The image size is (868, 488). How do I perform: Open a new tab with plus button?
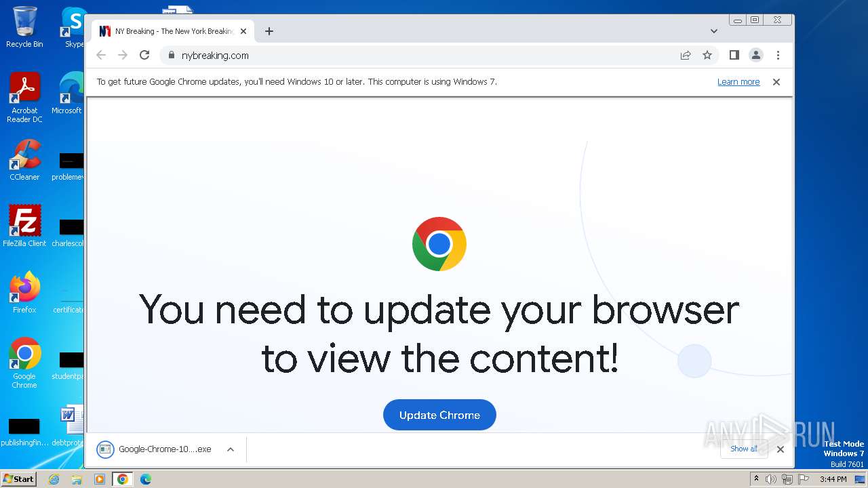(269, 31)
